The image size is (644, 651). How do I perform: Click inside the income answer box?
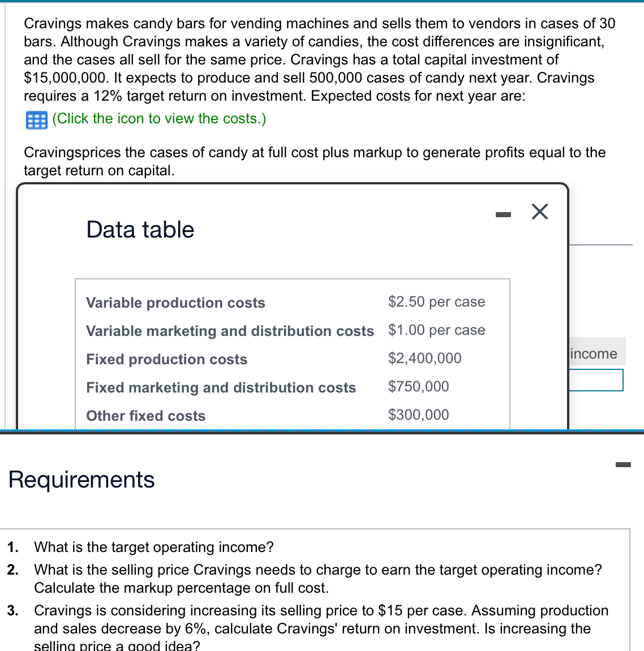(x=596, y=380)
